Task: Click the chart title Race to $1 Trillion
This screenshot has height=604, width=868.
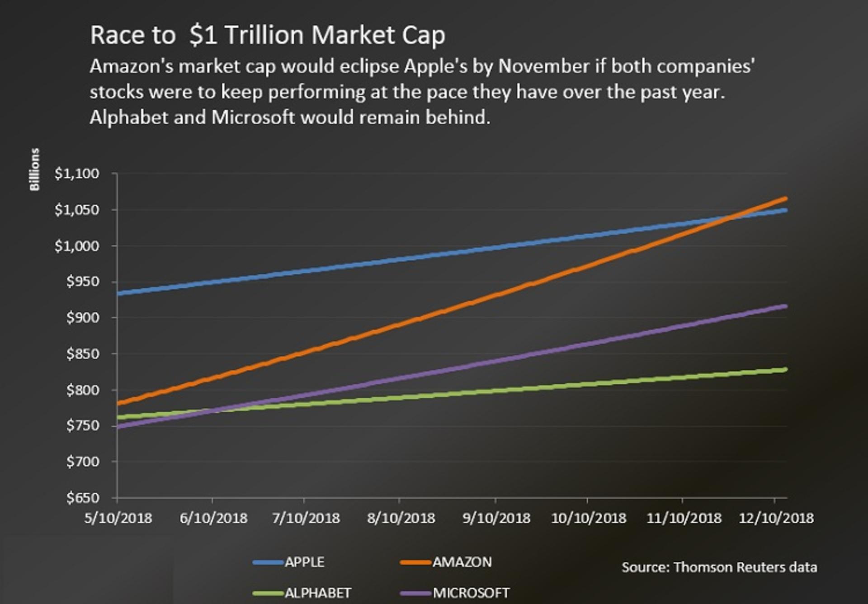Action: 268,35
